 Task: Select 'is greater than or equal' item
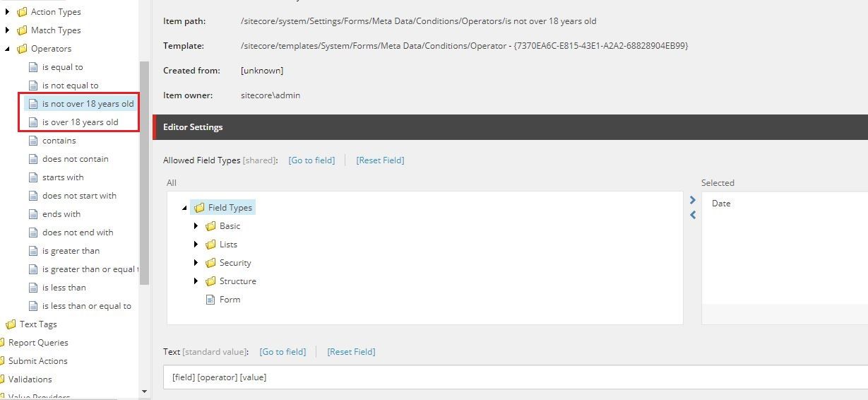pyautogui.click(x=89, y=269)
